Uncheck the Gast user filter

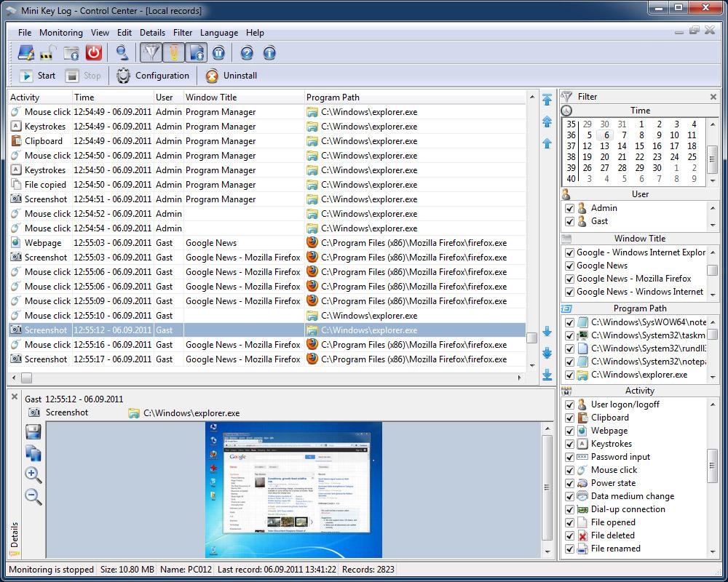click(570, 221)
